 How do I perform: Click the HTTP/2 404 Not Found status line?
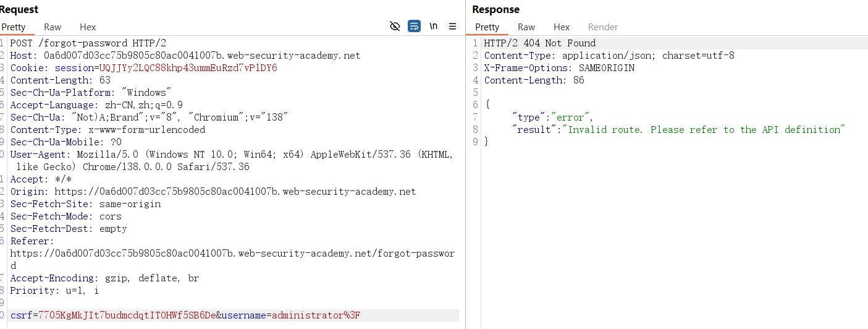540,43
